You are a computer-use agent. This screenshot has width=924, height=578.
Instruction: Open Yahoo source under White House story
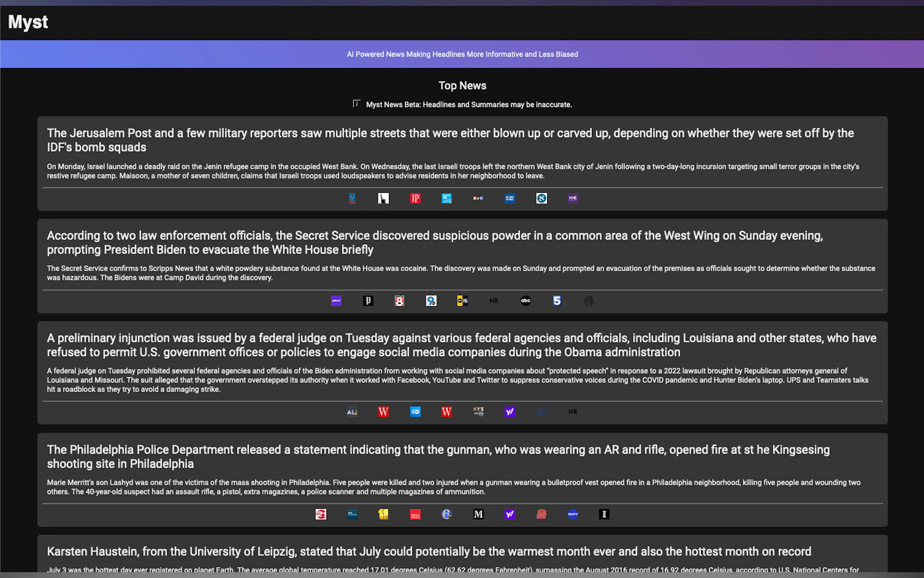coord(336,301)
